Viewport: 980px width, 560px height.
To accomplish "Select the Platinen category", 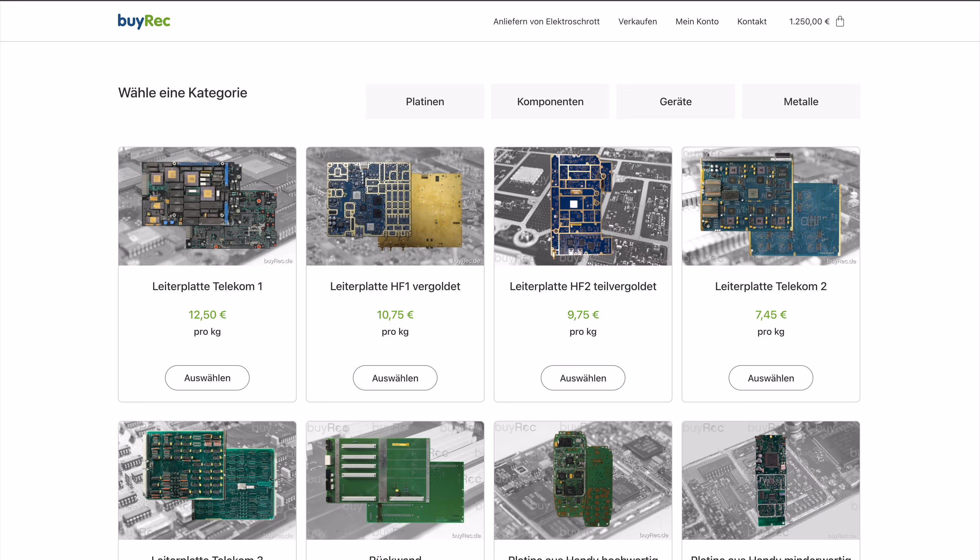I will tap(424, 101).
